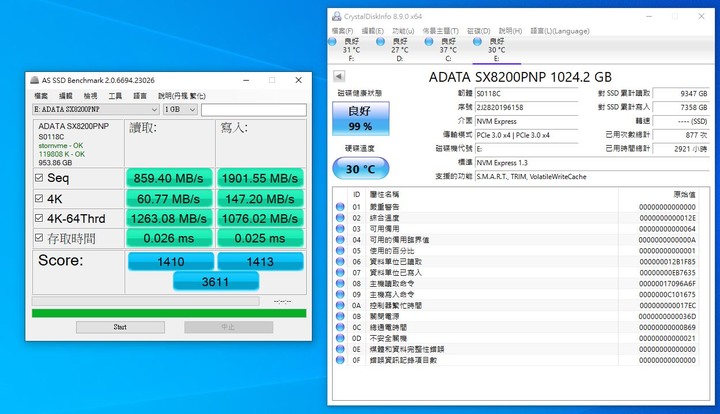Click the Seq write result 1901.55 MB/s
720x414 pixels.
tap(260, 178)
